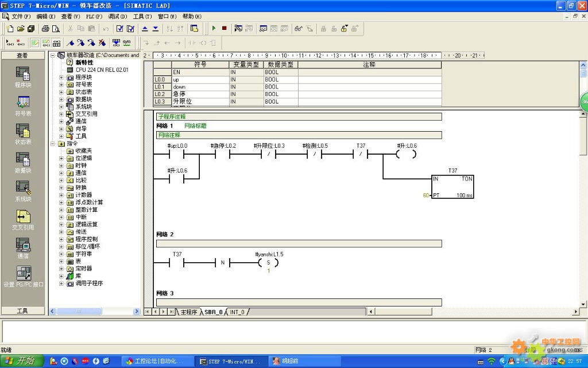The width and height of the screenshot is (588, 368).
Task: Clear all bookmarks with crossed flag icon
Action: 102,43
